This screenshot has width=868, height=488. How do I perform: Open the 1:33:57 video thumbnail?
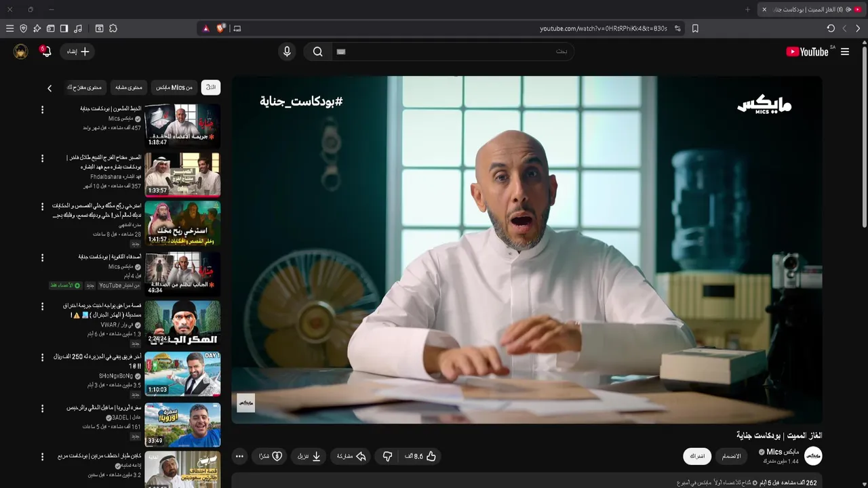182,174
